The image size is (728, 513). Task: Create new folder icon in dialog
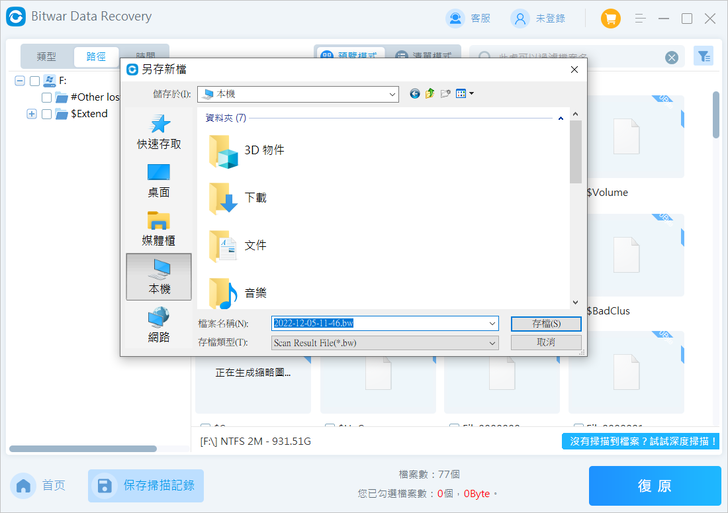pyautogui.click(x=445, y=94)
